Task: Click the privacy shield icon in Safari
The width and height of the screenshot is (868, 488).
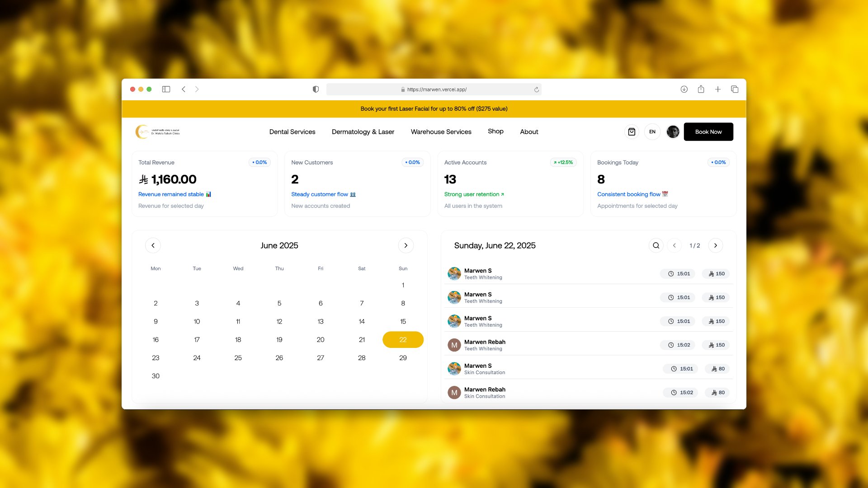Action: click(x=316, y=89)
